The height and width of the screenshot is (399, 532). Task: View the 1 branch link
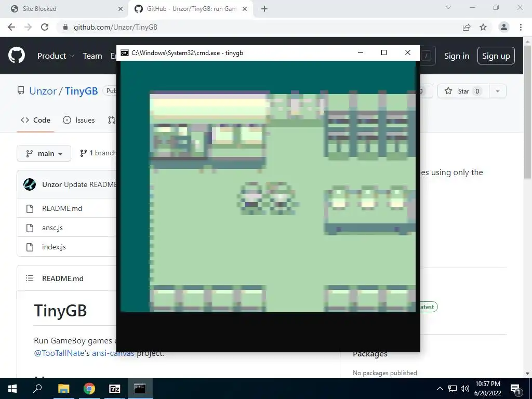(x=98, y=153)
